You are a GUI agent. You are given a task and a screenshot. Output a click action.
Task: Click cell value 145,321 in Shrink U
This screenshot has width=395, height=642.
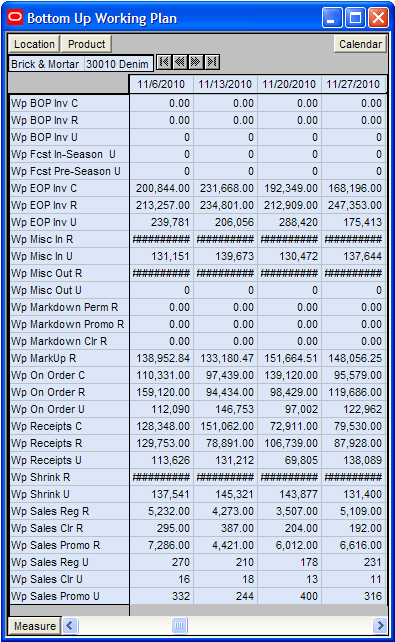coord(225,494)
